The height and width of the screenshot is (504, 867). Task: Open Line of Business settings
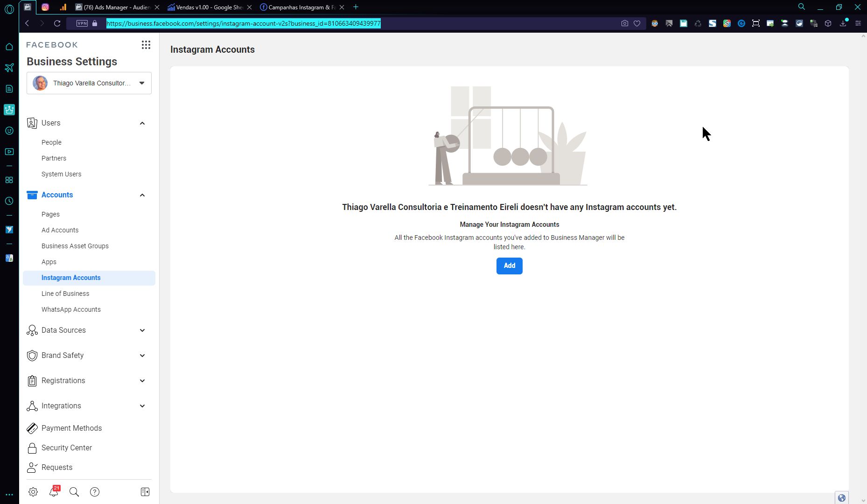[x=65, y=294]
